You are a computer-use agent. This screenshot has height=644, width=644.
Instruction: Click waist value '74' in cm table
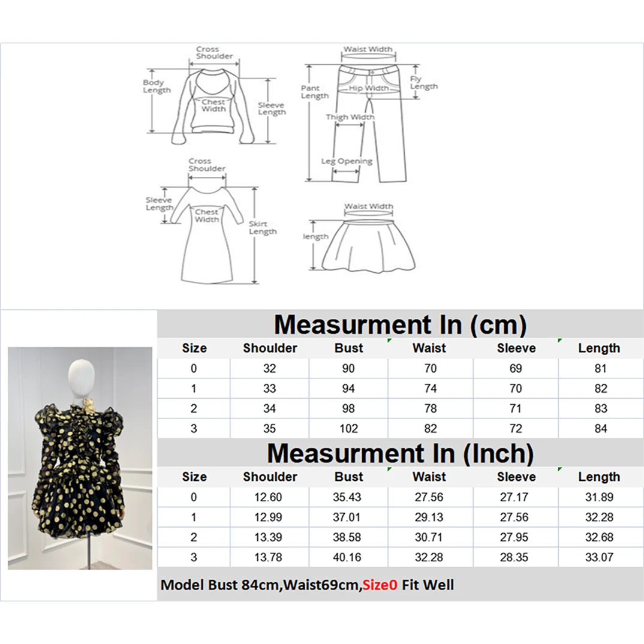pos(431,389)
